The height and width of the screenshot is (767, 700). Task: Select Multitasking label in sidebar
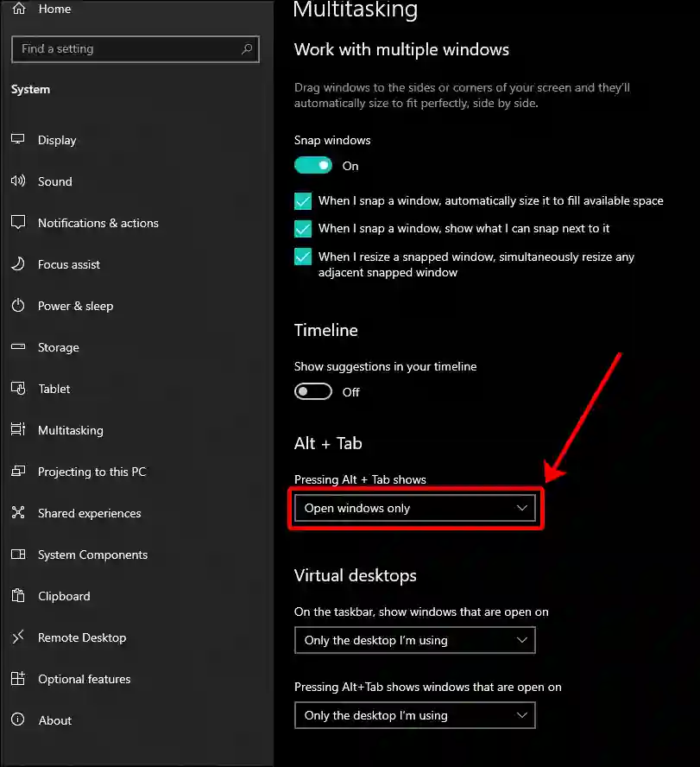pos(71,430)
